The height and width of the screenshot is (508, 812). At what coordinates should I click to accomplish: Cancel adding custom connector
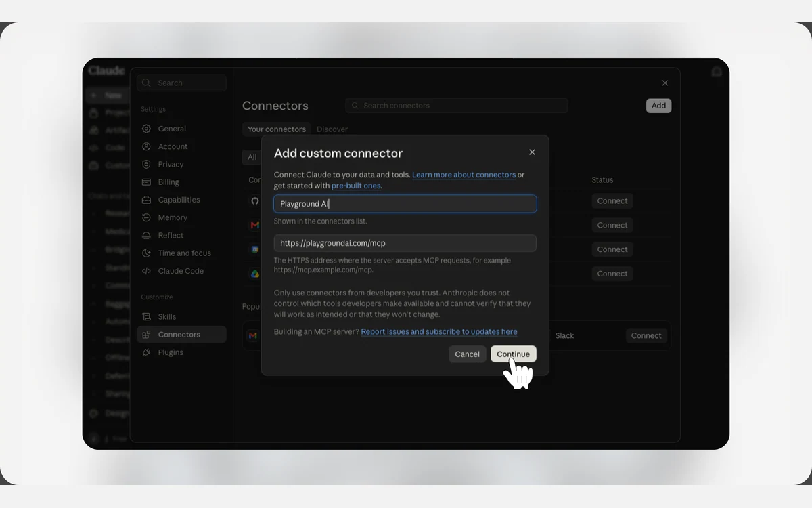pos(467,354)
